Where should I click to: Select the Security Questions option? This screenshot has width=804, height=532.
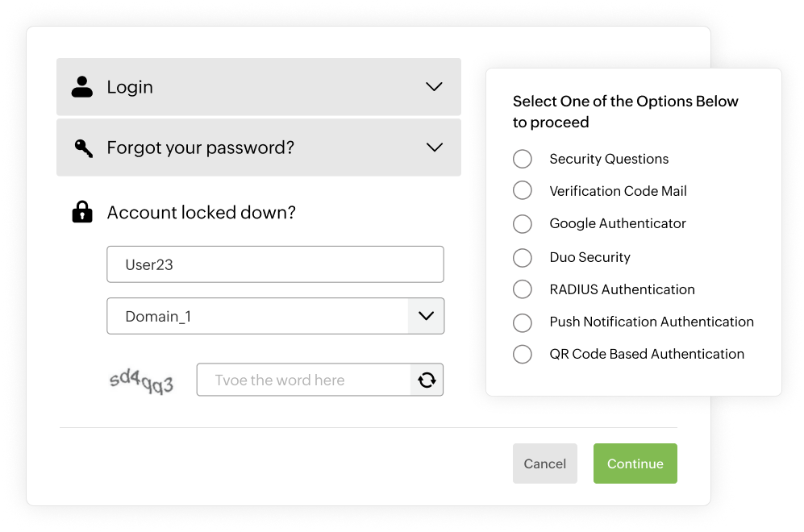(522, 159)
